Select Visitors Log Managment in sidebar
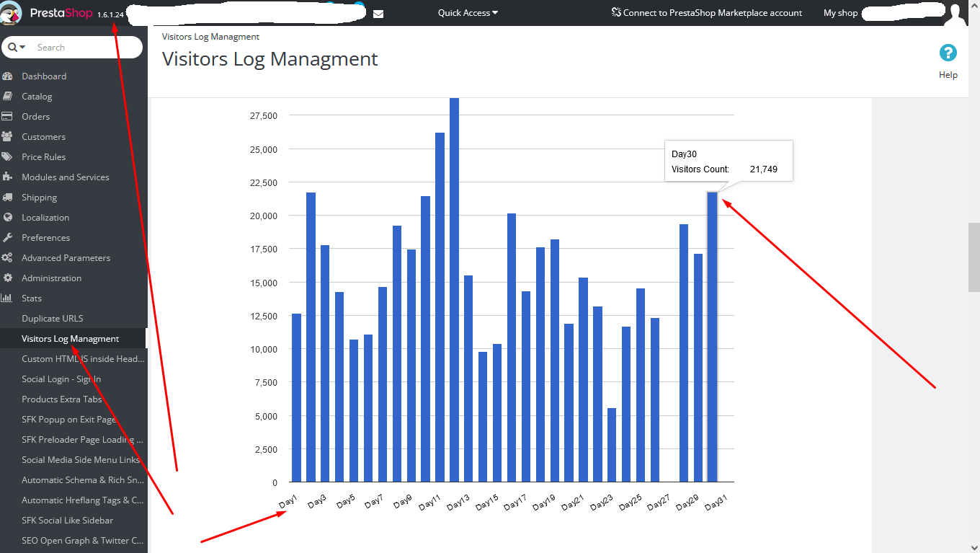This screenshot has height=553, width=980. tap(71, 339)
